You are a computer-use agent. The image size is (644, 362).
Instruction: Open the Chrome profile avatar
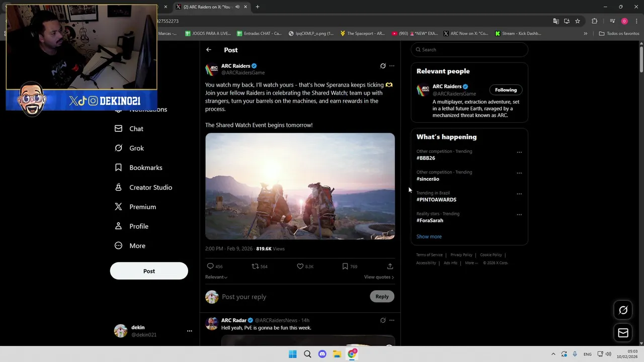(624, 21)
